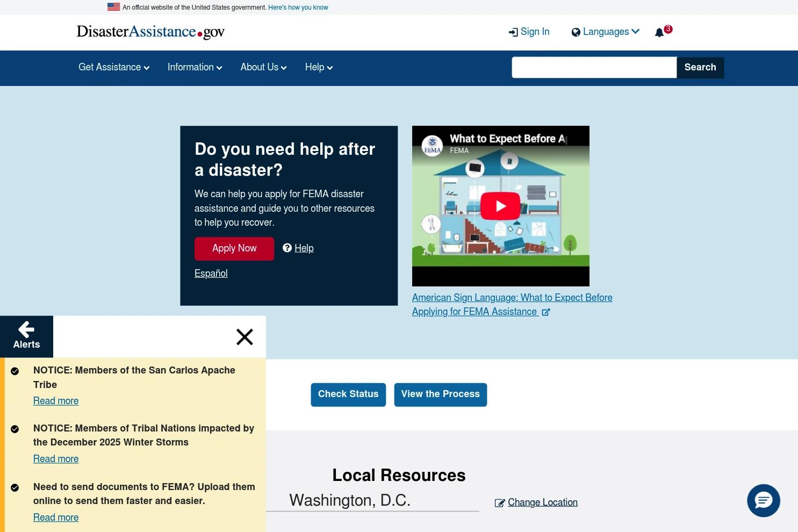Click the question mark Help icon
This screenshot has height=532, width=798.
(x=287, y=248)
